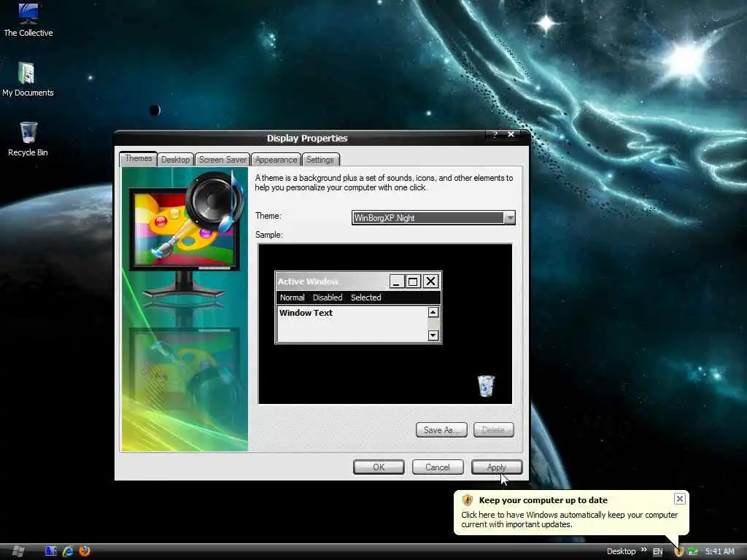Click the monitor themes illustration
The height and width of the screenshot is (560, 747).
pos(185,308)
